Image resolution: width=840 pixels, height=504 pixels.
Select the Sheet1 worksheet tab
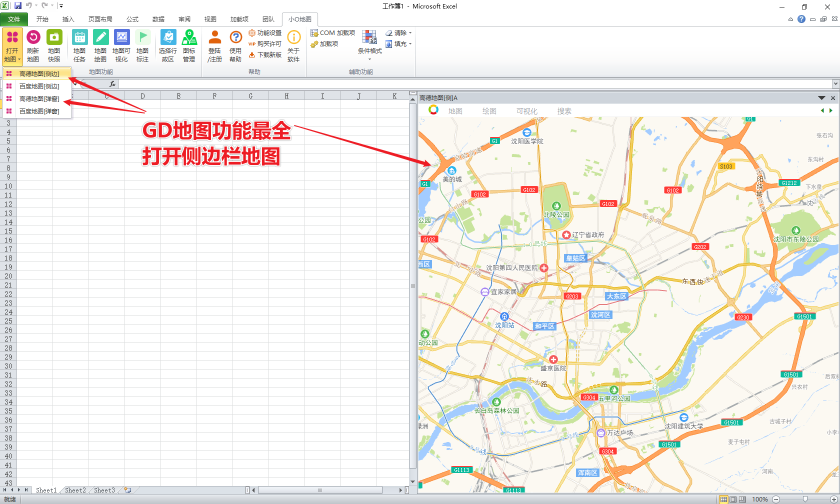tap(46, 490)
